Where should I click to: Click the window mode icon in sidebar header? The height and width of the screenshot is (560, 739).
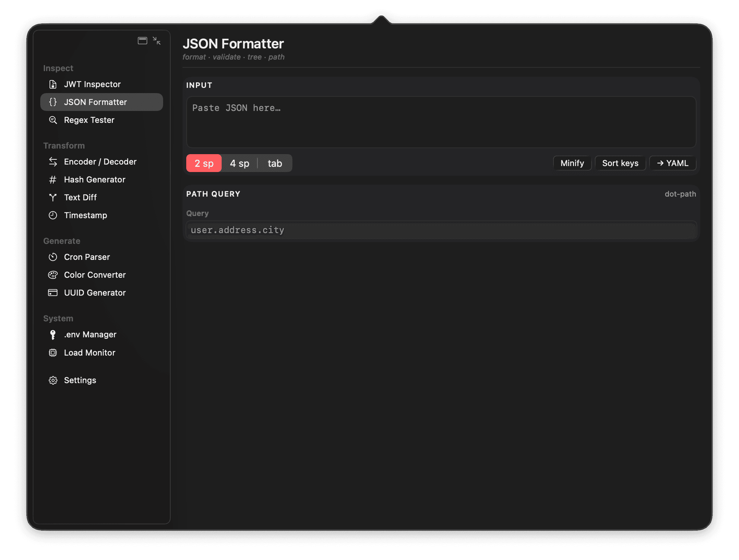pyautogui.click(x=143, y=41)
